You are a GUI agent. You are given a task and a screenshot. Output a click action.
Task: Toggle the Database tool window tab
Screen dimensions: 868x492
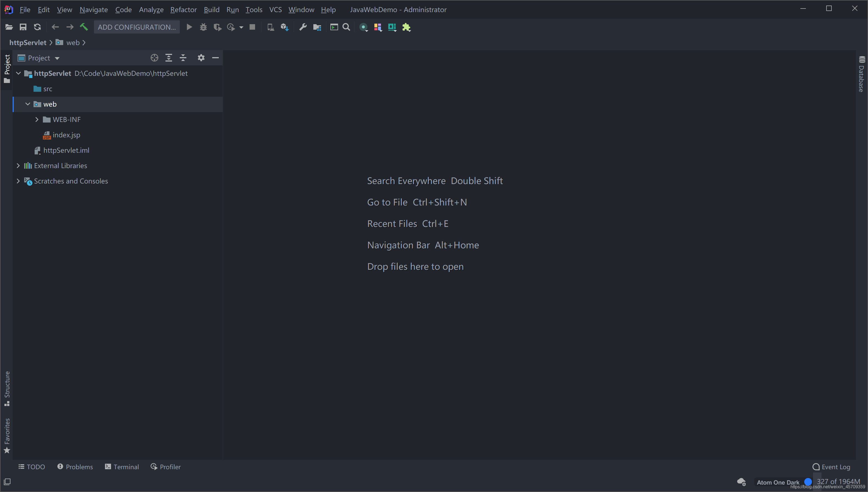(x=862, y=74)
